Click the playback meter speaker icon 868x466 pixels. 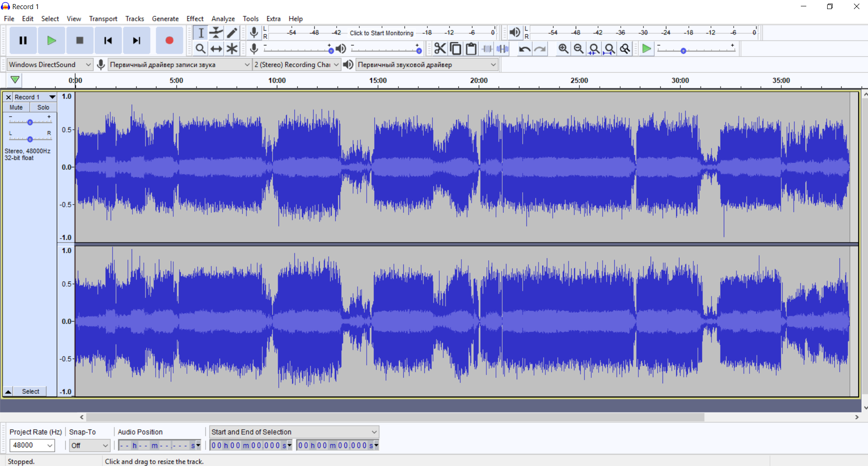point(515,32)
